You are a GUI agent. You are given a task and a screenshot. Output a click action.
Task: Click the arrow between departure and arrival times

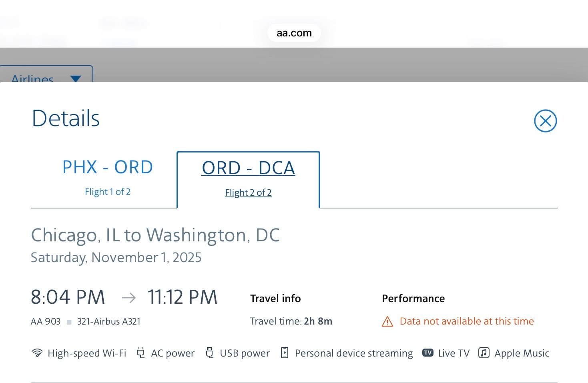[x=128, y=298]
